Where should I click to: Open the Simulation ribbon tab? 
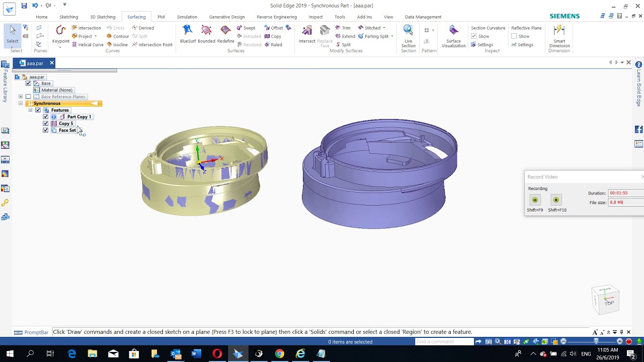tap(187, 17)
